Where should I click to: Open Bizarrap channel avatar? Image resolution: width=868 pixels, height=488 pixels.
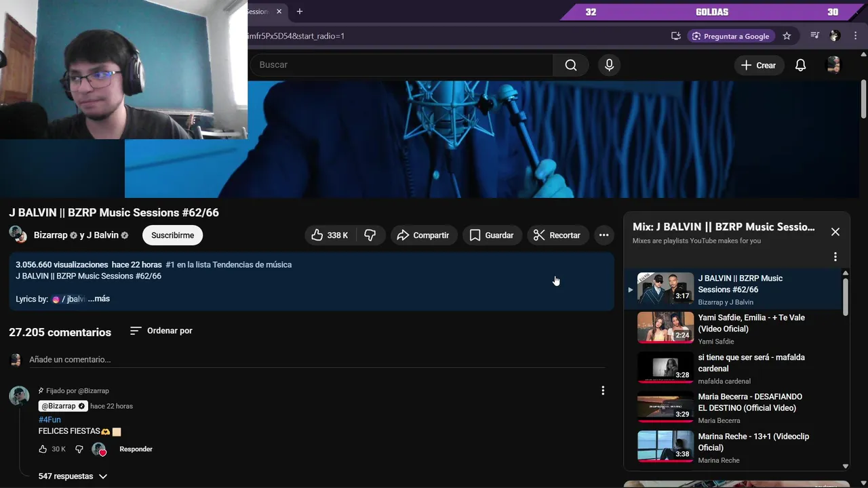pyautogui.click(x=18, y=235)
